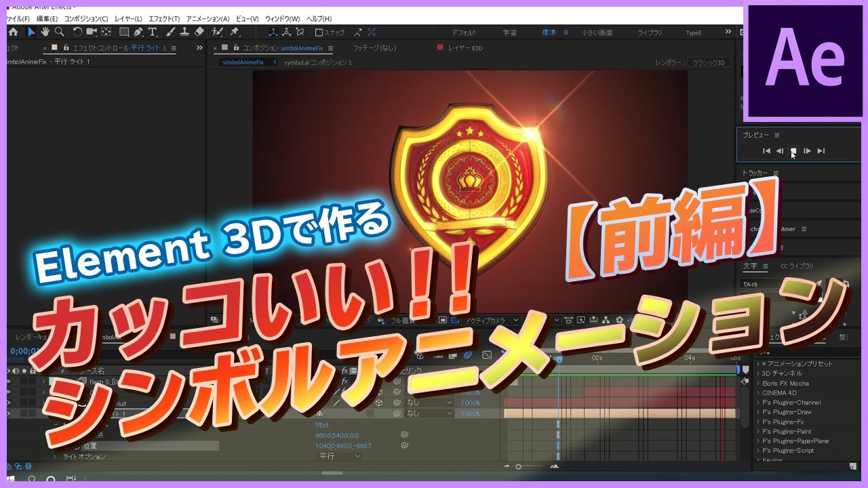Expand F's Plugins-Channel category
This screenshot has height=488, width=868.
758,403
